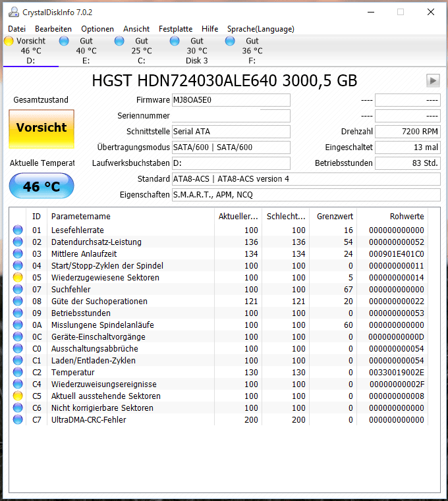
Task: Click the Übertragungsmodus SATA/600 field
Action: [x=231, y=147]
